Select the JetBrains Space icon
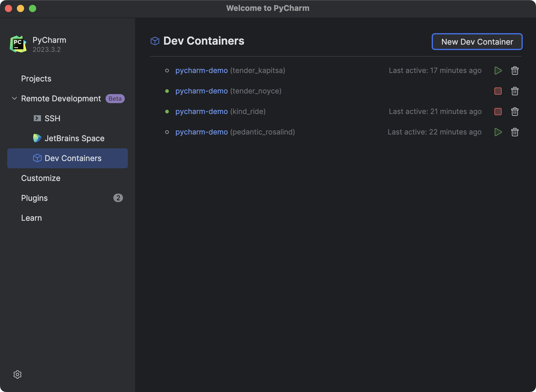Screen dimensions: 536x392 37,138
